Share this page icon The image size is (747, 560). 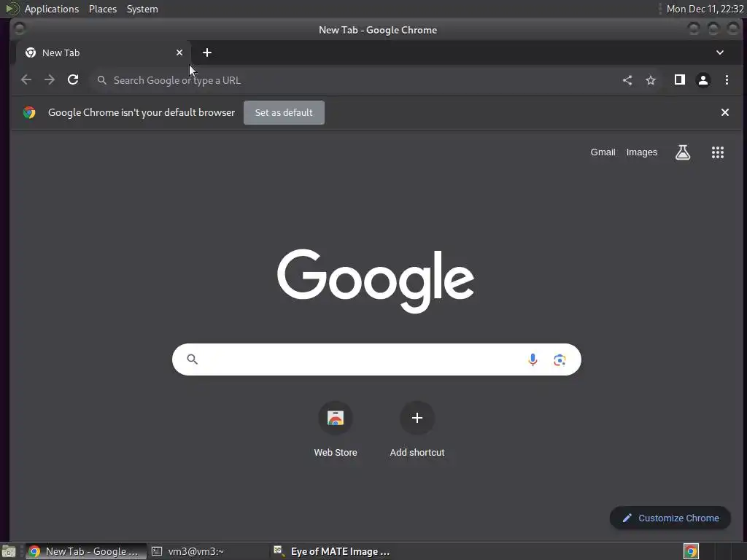[627, 80]
